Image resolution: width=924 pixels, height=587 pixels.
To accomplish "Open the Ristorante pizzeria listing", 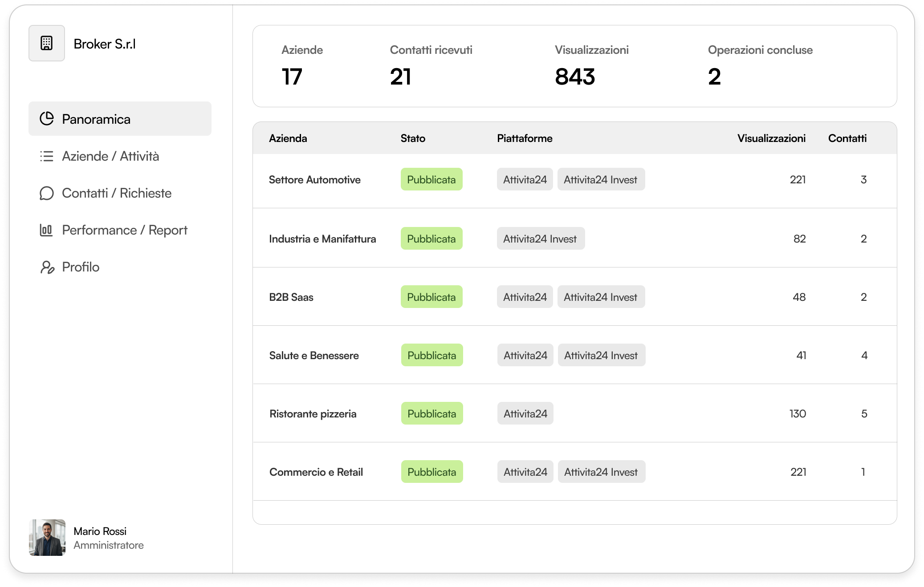I will [x=313, y=414].
